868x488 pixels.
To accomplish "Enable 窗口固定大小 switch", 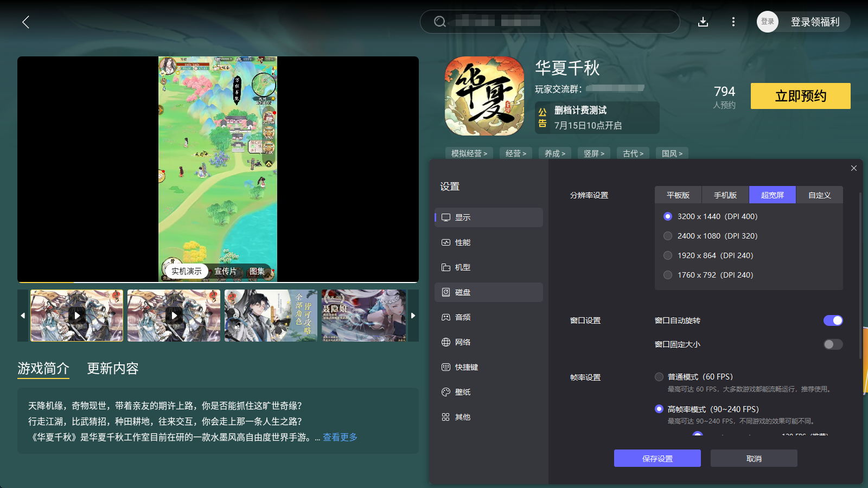I will (x=833, y=344).
